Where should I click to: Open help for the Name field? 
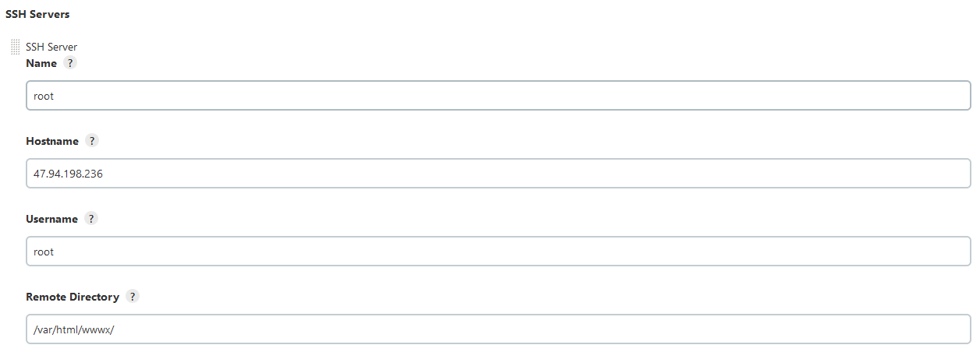(70, 63)
